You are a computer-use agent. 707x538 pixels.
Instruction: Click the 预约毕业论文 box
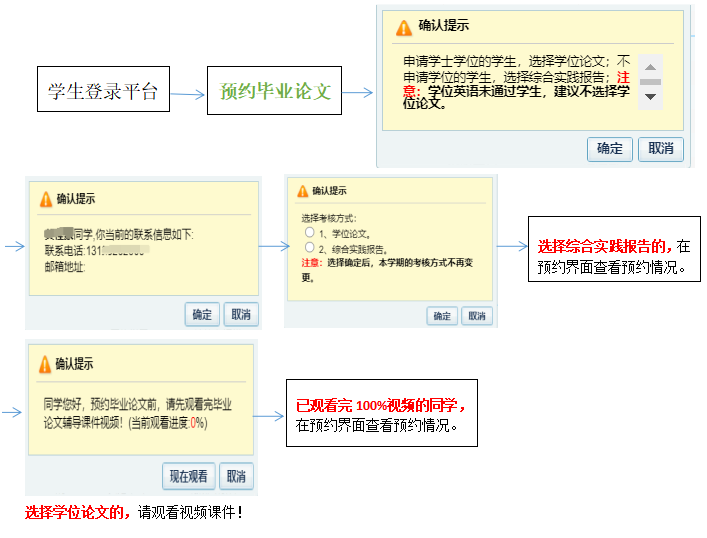coord(274,91)
